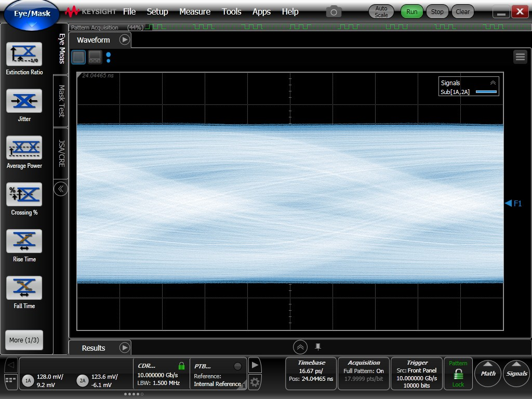Collapse the Signals legend panel
The height and width of the screenshot is (399, 532).
493,83
